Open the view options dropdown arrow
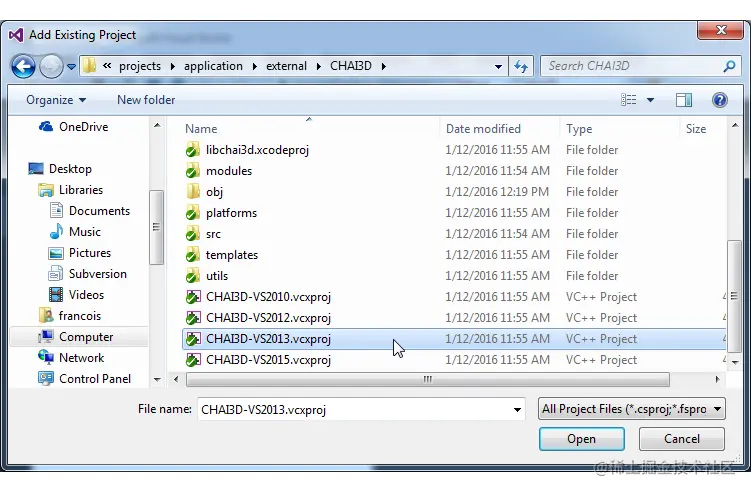The width and height of the screenshot is (751, 492). pyautogui.click(x=650, y=100)
